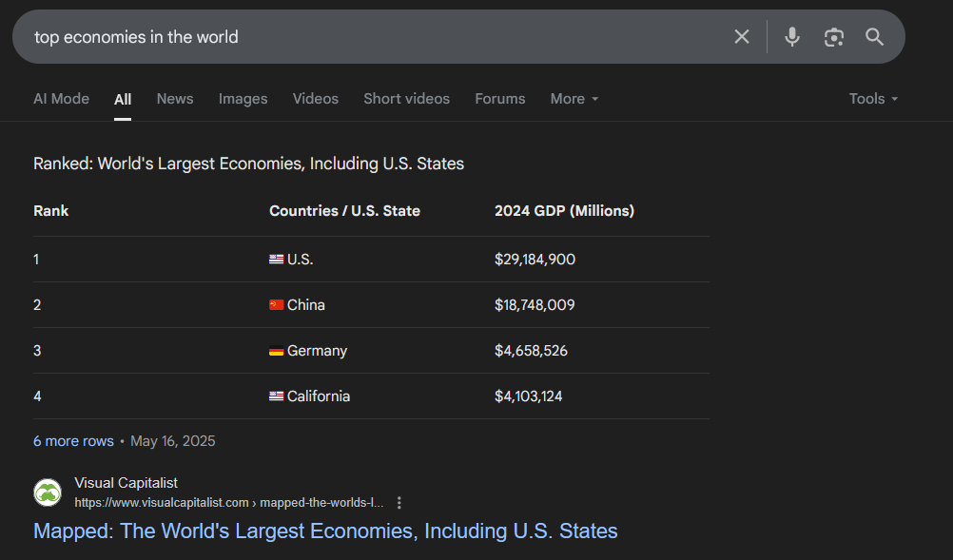Go to the Short videos tab
The image size is (953, 560).
[407, 99]
